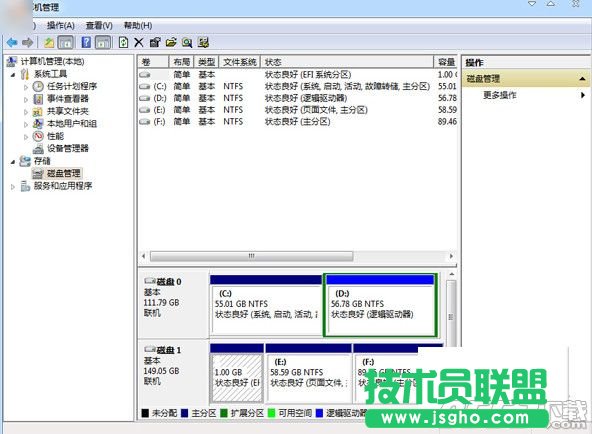Click the volume list scroll left arrow

click(143, 256)
